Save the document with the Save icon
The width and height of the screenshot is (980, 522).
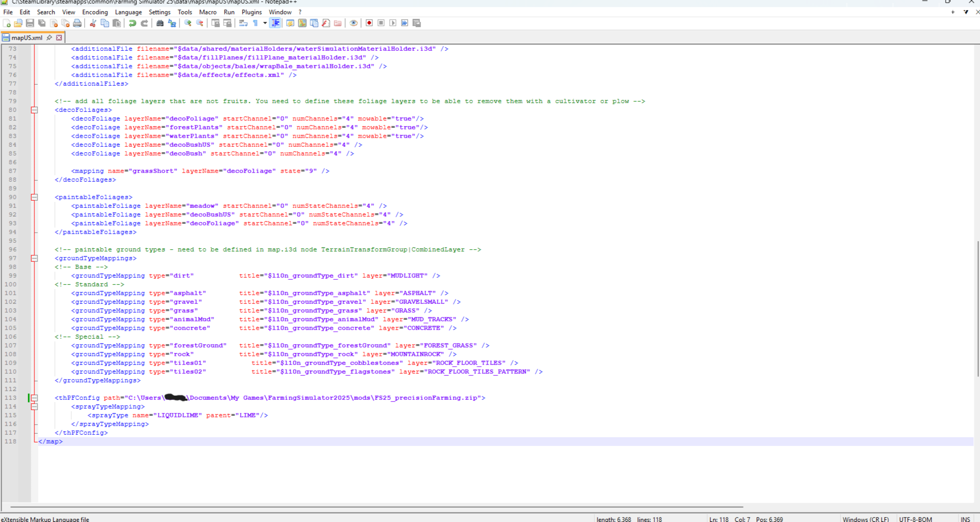click(30, 23)
